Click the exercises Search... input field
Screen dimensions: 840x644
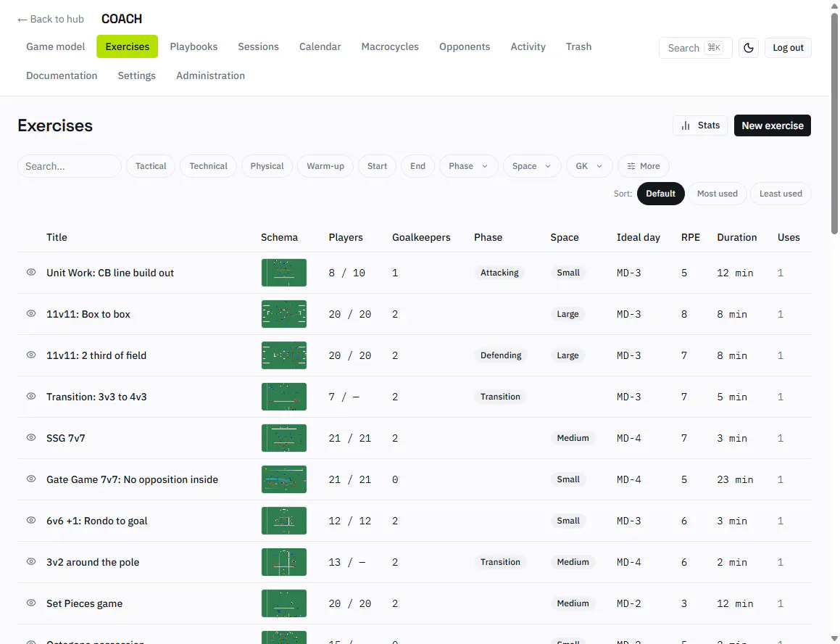point(70,166)
